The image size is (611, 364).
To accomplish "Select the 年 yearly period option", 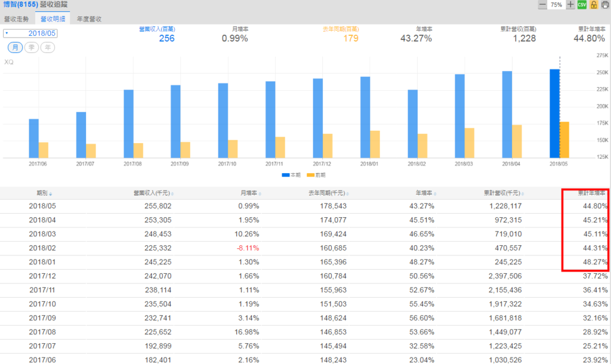I will (x=48, y=48).
